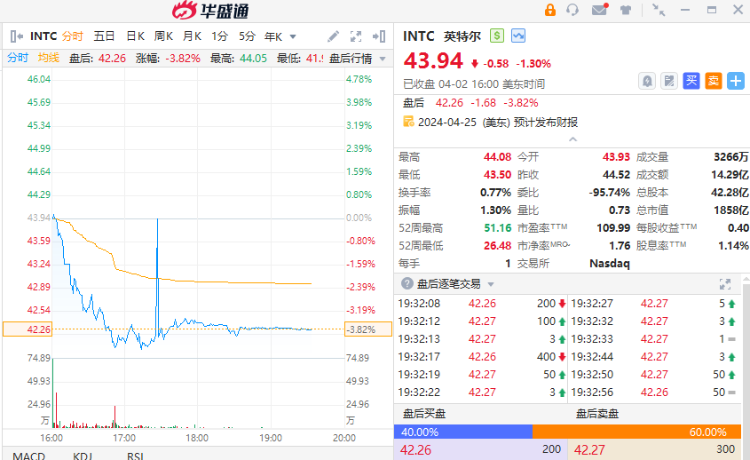
Task: Open customer service headset icon
Action: 572,10
